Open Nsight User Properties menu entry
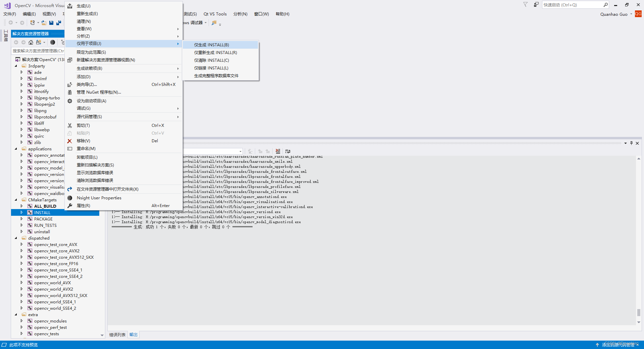The width and height of the screenshot is (644, 349). tap(123, 198)
